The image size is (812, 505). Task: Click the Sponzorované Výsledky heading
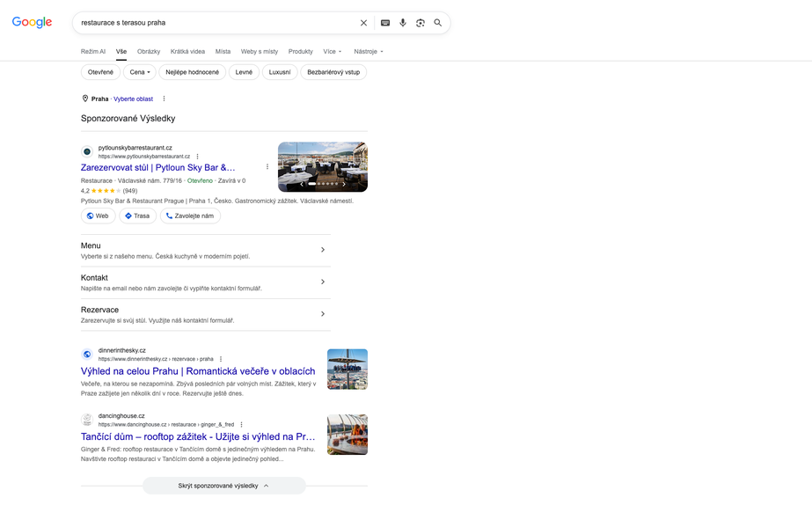[x=128, y=118]
